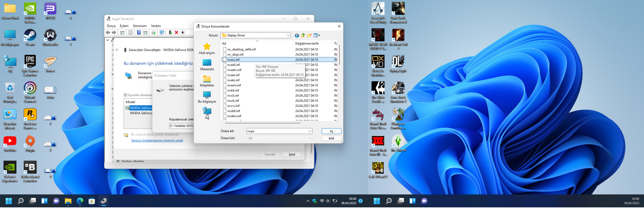Click scan for hardware changes monitor icon

(x=162, y=33)
